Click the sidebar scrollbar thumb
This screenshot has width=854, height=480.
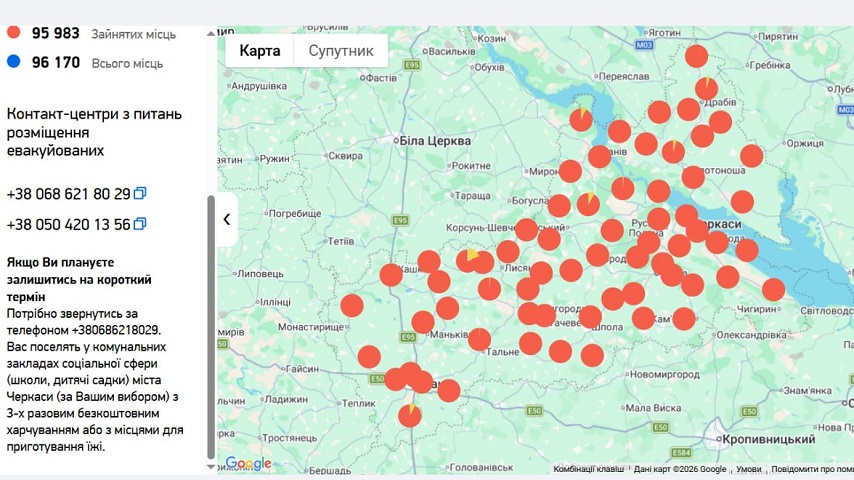point(211,320)
